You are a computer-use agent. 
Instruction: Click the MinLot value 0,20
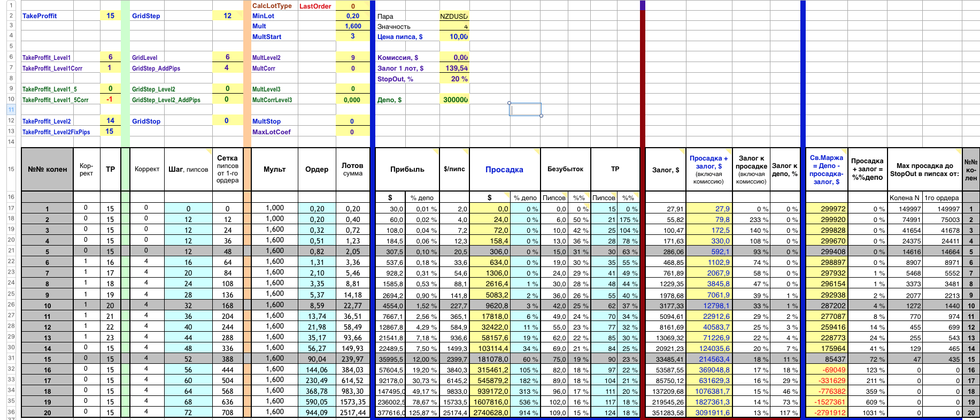point(352,16)
